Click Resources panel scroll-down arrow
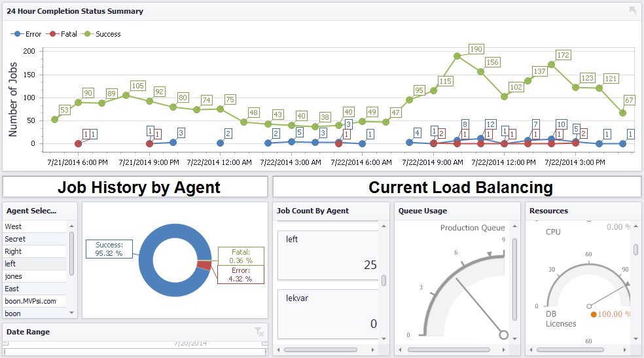644x358 pixels. tap(635, 339)
